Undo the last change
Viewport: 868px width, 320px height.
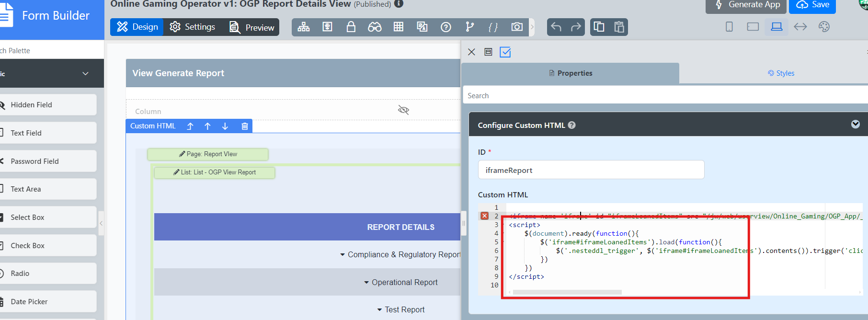[556, 27]
